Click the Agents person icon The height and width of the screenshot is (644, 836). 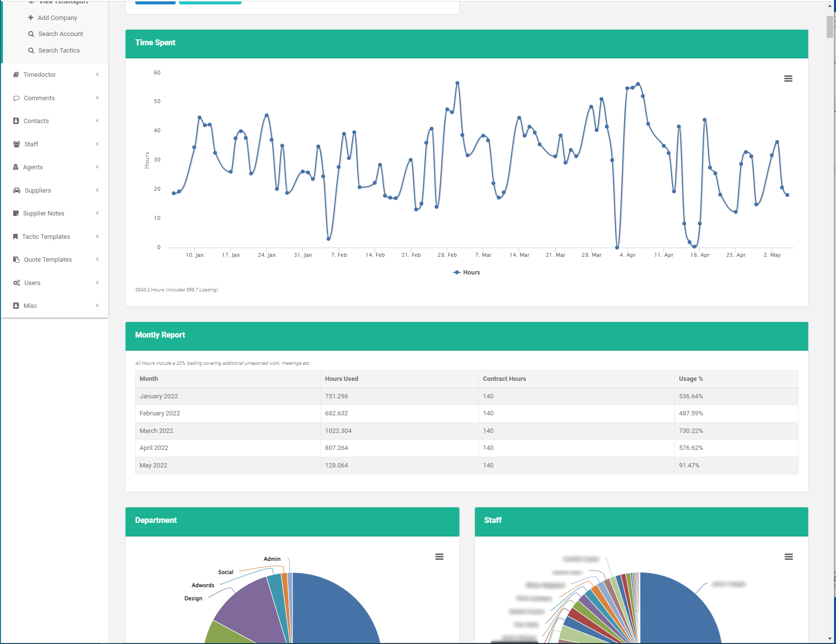[16, 167]
